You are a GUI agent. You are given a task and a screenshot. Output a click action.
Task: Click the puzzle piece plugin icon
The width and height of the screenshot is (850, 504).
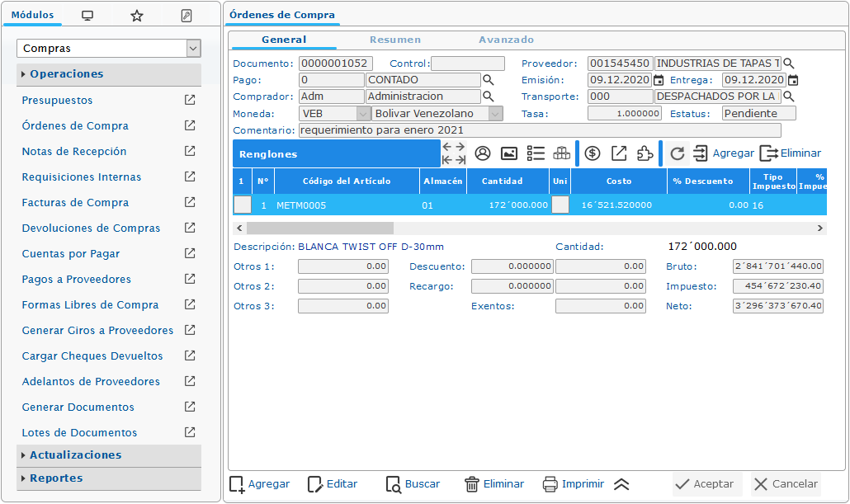click(645, 153)
